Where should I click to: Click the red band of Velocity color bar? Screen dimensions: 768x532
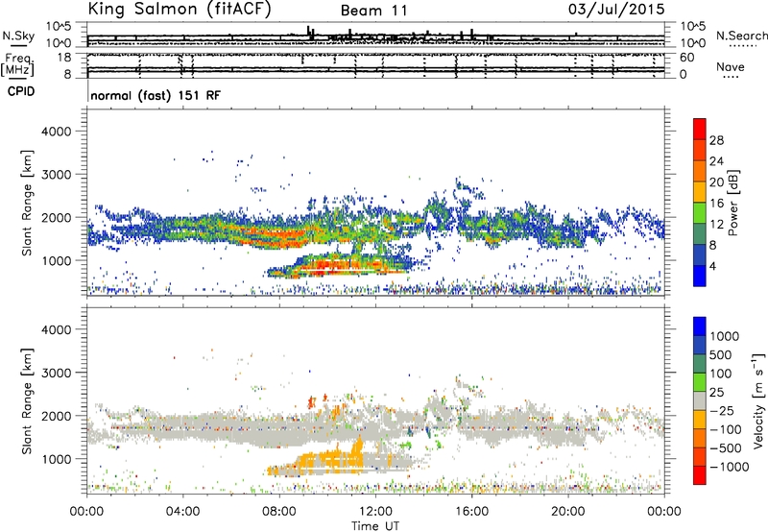[x=700, y=475]
